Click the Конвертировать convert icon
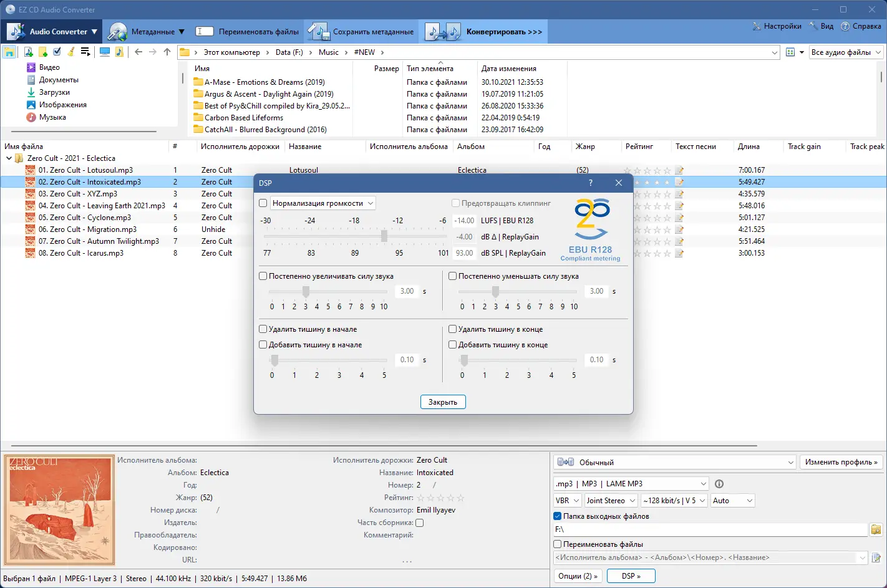 [x=443, y=32]
